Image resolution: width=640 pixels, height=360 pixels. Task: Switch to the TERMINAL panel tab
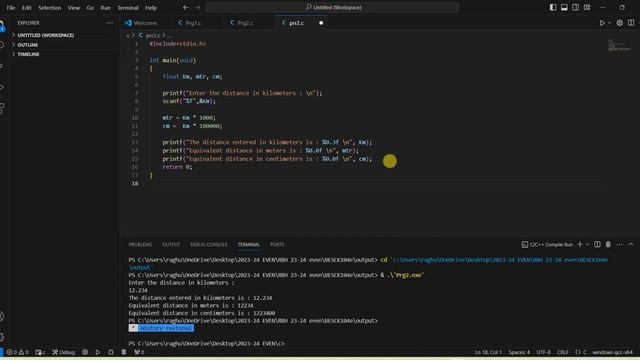point(249,244)
